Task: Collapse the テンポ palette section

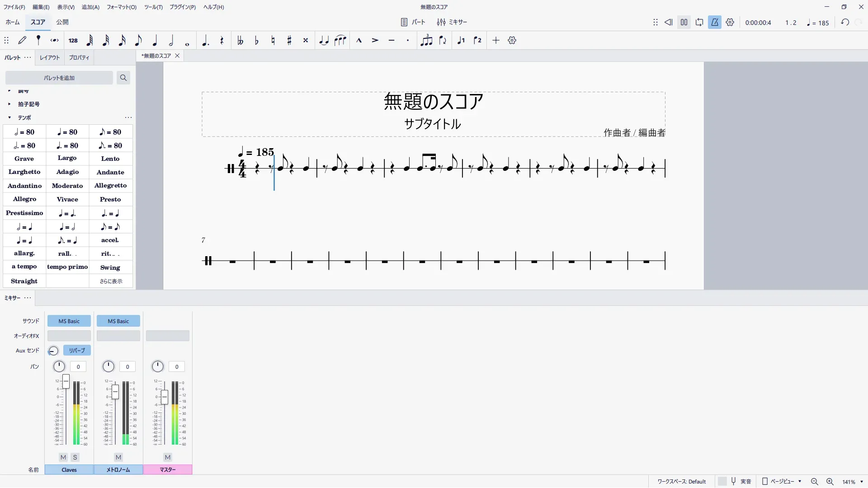Action: (x=9, y=117)
